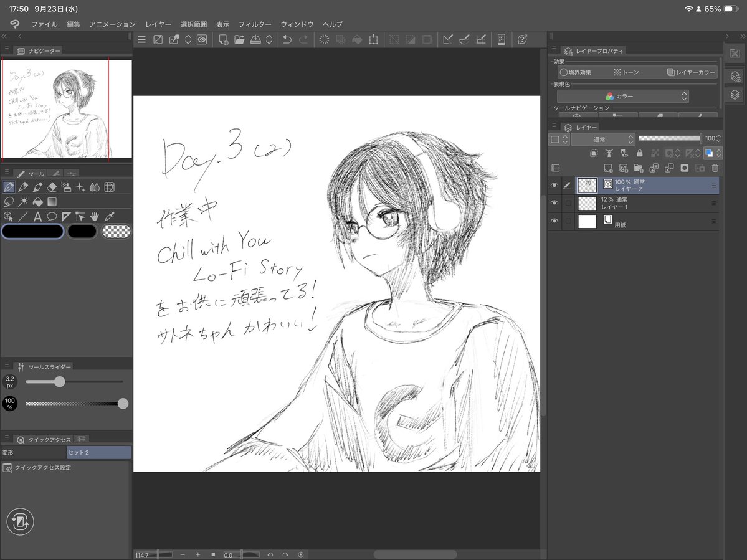Select the Lasso selection tool
The width and height of the screenshot is (747, 560).
(x=9, y=202)
